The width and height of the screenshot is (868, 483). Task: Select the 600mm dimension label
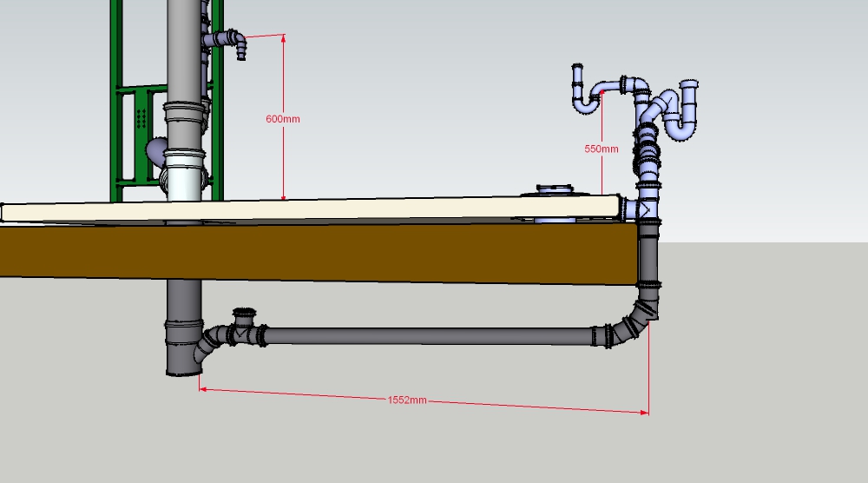click(283, 119)
